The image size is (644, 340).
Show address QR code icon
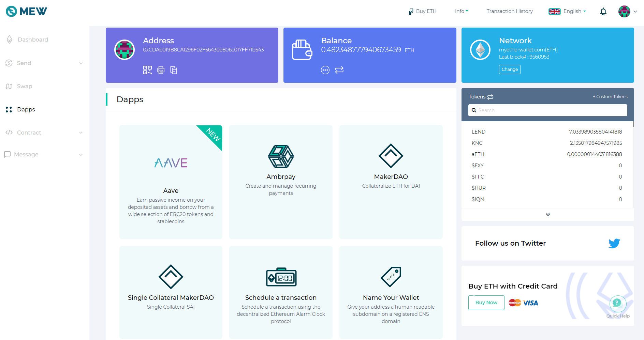pyautogui.click(x=147, y=70)
